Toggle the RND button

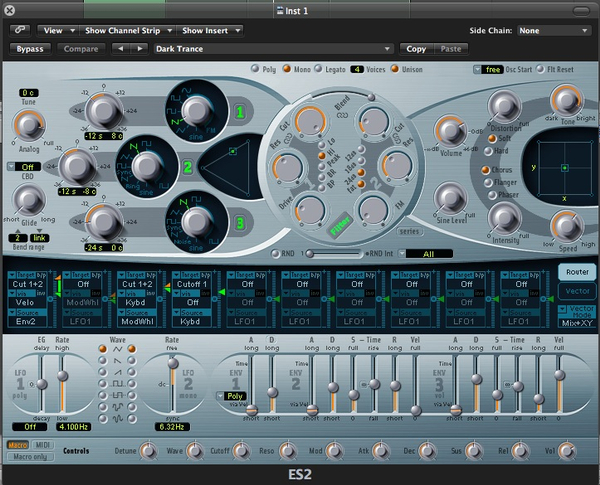click(x=275, y=253)
